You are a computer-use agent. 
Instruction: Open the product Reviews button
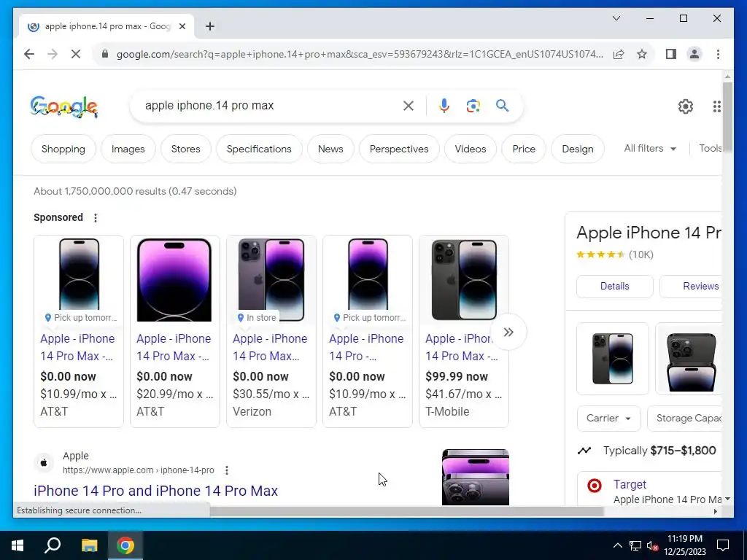pyautogui.click(x=690, y=286)
